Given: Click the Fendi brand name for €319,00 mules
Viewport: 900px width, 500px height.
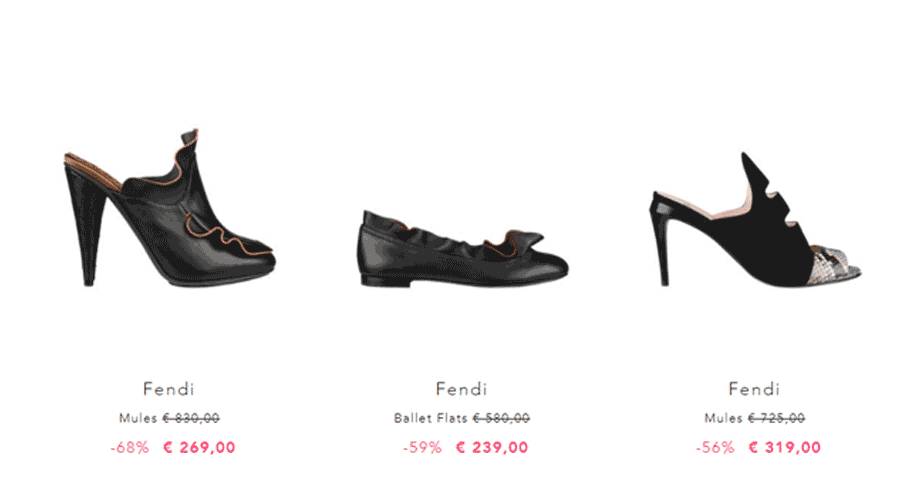Looking at the screenshot, I should pyautogui.click(x=754, y=389).
